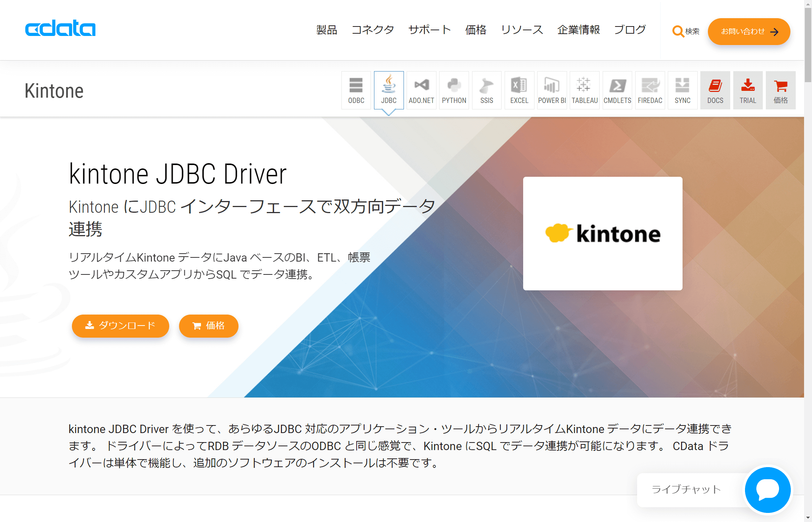Screen dimensions: 812x522
Task: Open the 製品 menu
Action: coord(326,30)
